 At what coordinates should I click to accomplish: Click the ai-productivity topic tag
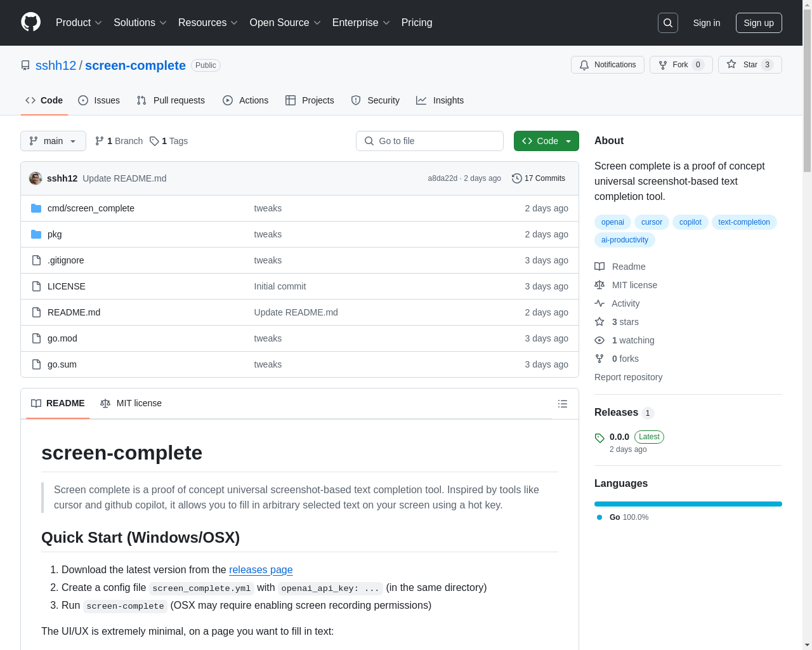click(x=625, y=240)
